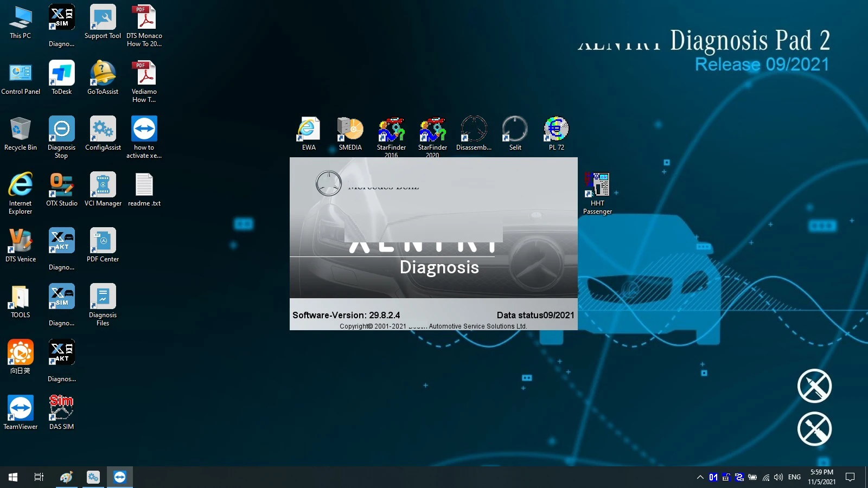Click the blue 01 tray icon
This screenshot has height=488, width=868.
(713, 477)
